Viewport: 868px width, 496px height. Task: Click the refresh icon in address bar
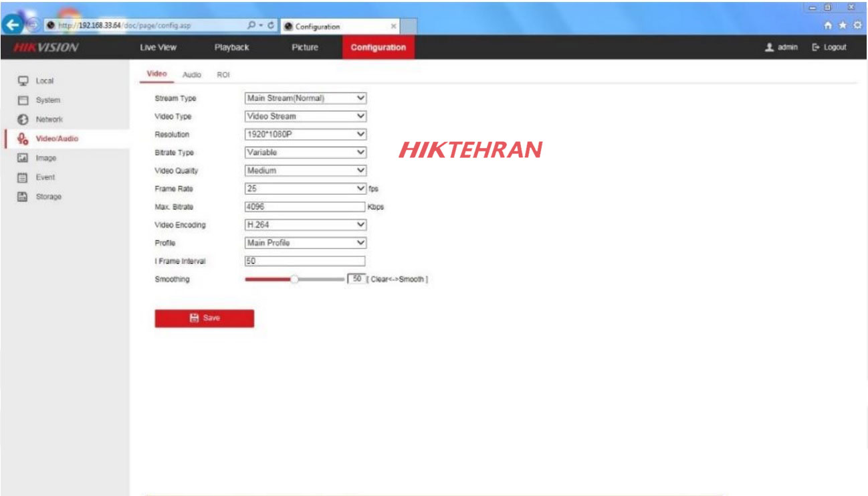(x=271, y=26)
